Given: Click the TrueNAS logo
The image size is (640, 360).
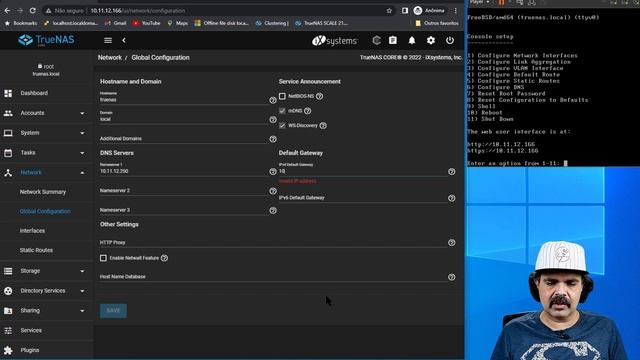Looking at the screenshot, I should coord(46,40).
